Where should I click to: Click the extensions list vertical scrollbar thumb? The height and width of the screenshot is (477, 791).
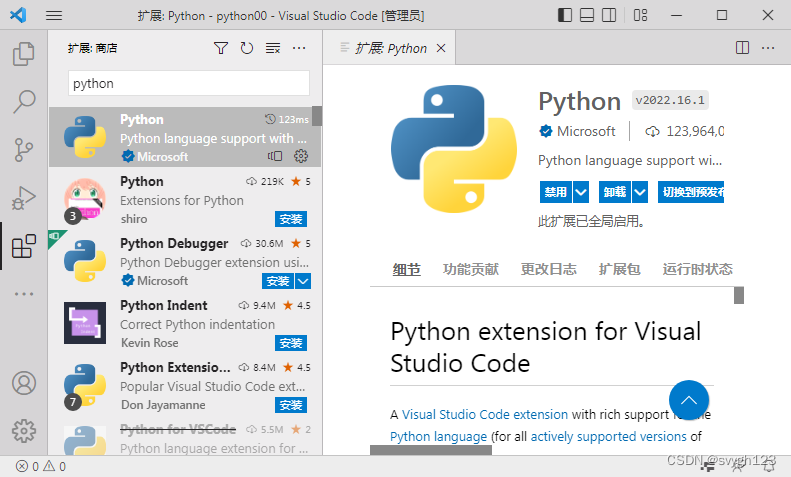[x=317, y=116]
